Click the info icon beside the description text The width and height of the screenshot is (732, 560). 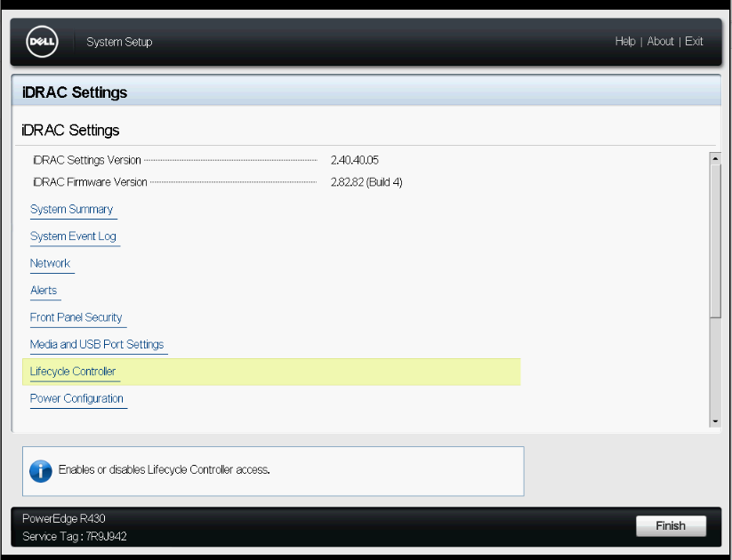pyautogui.click(x=40, y=470)
